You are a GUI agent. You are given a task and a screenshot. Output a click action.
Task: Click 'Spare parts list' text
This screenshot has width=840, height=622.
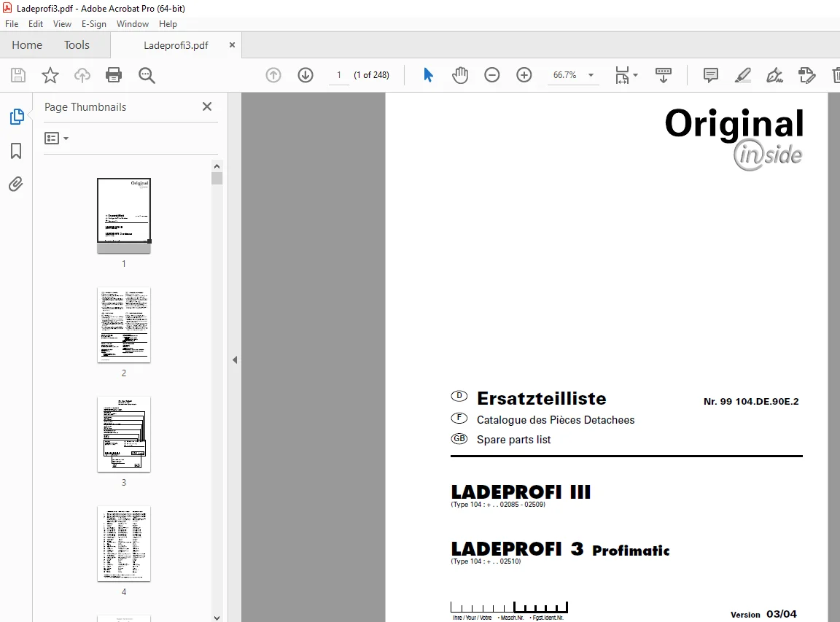pos(514,440)
